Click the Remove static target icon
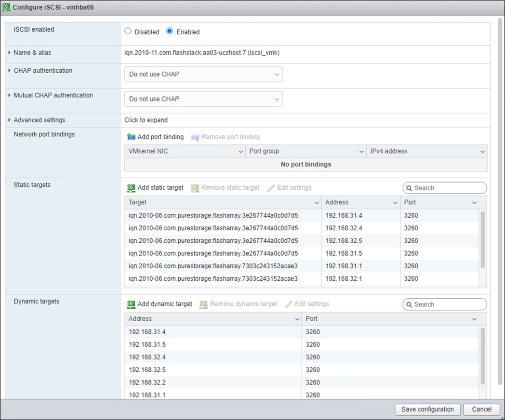The width and height of the screenshot is (505, 420). coord(195,187)
